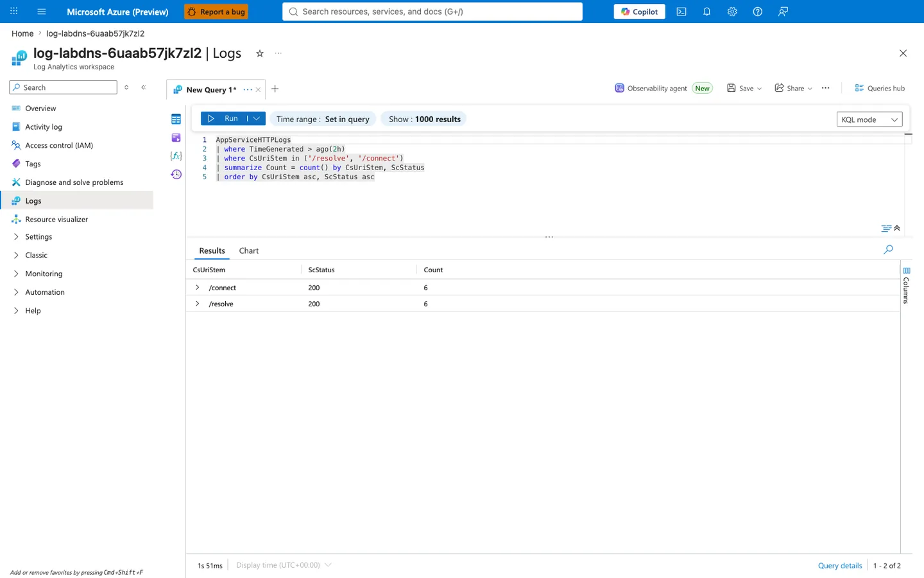Expand the /connect result row

click(x=198, y=288)
